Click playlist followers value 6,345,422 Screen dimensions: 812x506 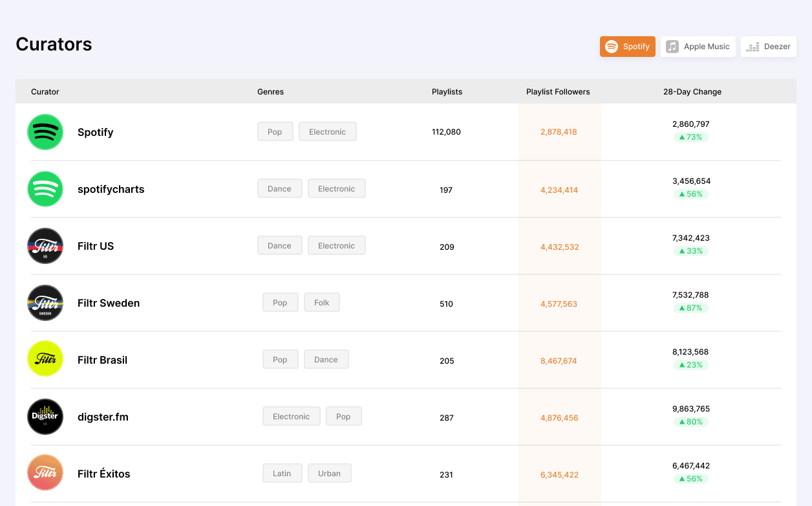559,475
